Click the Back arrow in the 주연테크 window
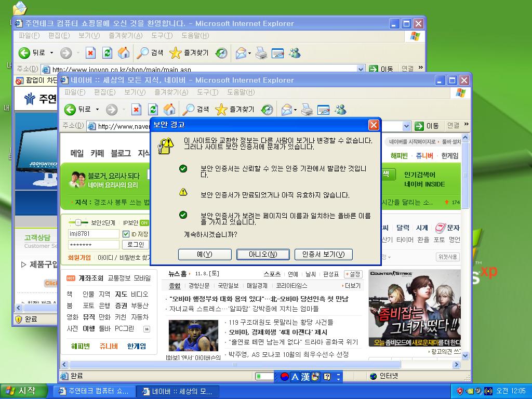 (24, 52)
